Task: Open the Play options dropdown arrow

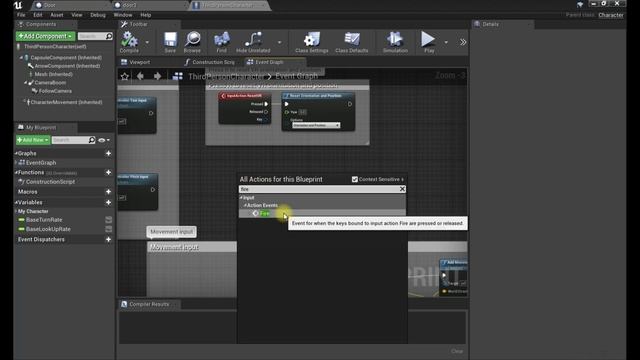Action: [x=446, y=42]
